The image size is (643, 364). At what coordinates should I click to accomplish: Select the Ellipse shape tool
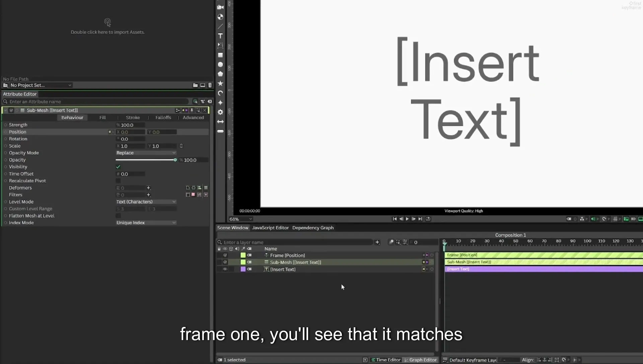[x=220, y=65]
